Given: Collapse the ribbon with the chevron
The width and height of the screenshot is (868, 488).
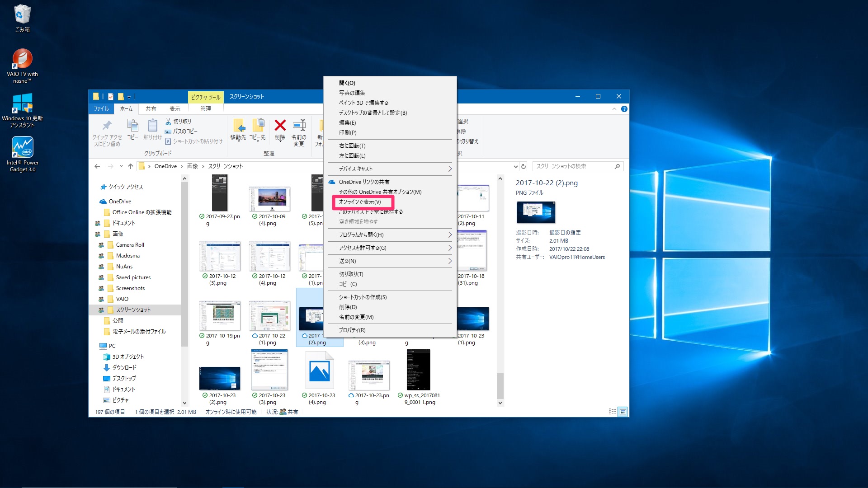Looking at the screenshot, I should (x=614, y=109).
